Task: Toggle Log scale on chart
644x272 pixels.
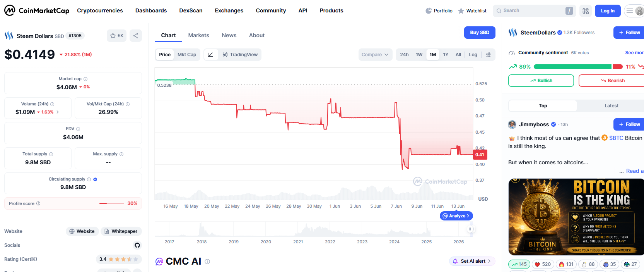Action: pos(473,55)
